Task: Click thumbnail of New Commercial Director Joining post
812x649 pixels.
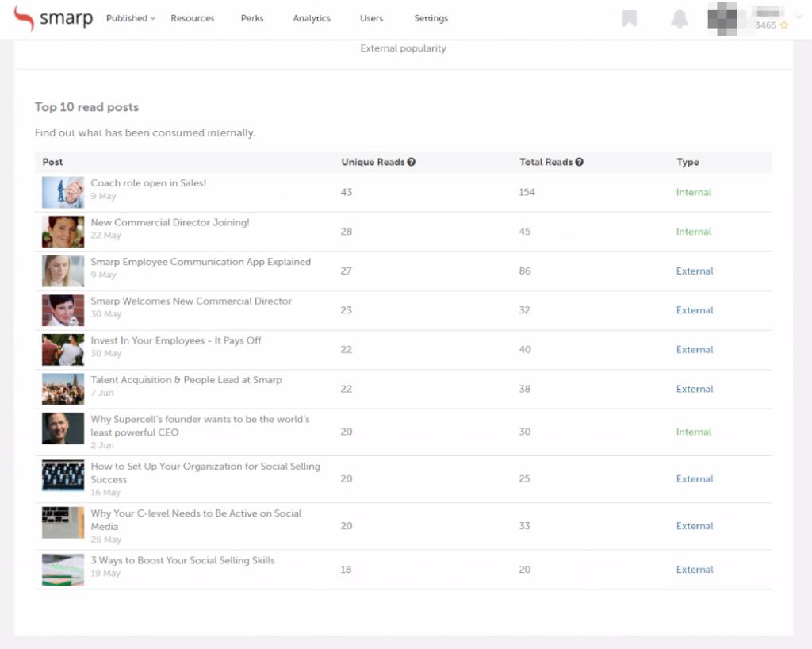Action: [x=63, y=232]
